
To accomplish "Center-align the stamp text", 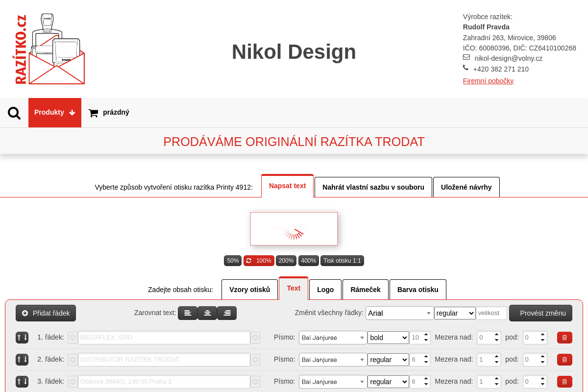I will tap(207, 313).
